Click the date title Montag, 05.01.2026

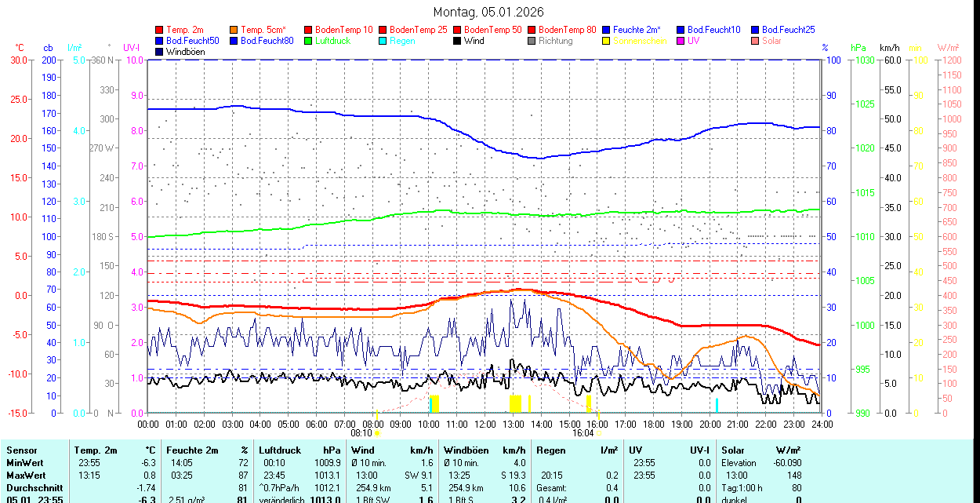pos(489,13)
